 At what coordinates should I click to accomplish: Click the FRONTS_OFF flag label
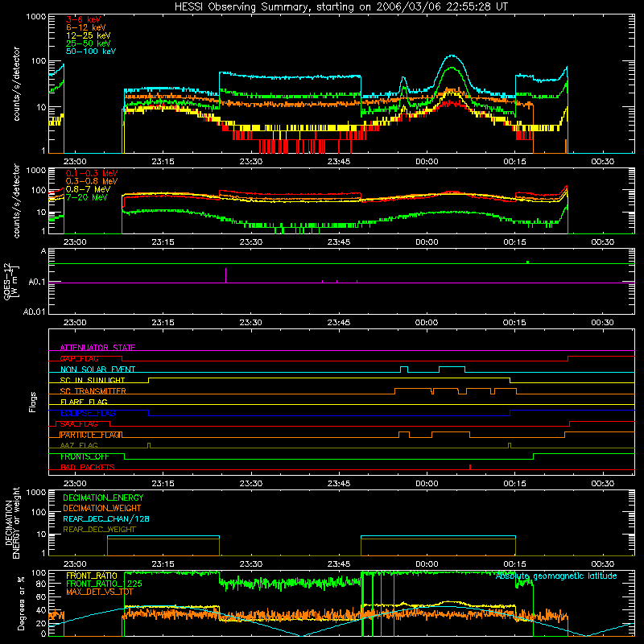pos(85,456)
